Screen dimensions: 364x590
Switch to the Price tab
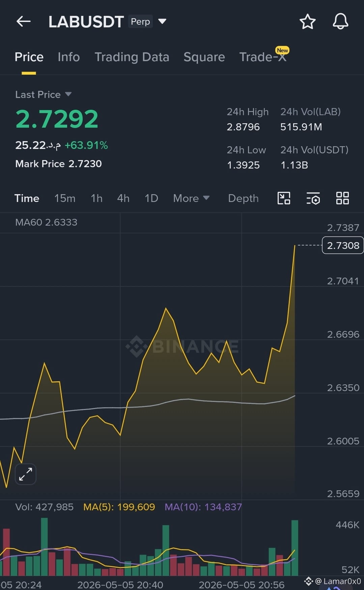click(x=29, y=57)
